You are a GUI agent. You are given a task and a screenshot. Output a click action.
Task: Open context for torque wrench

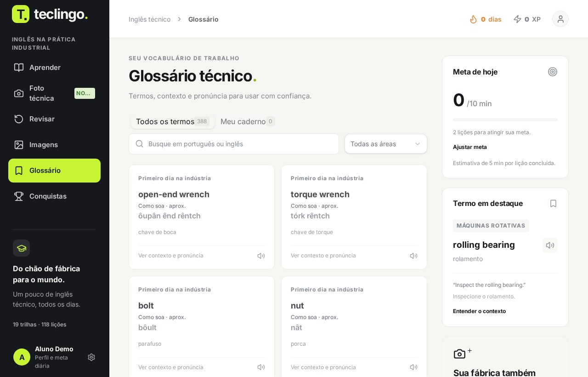click(x=323, y=256)
